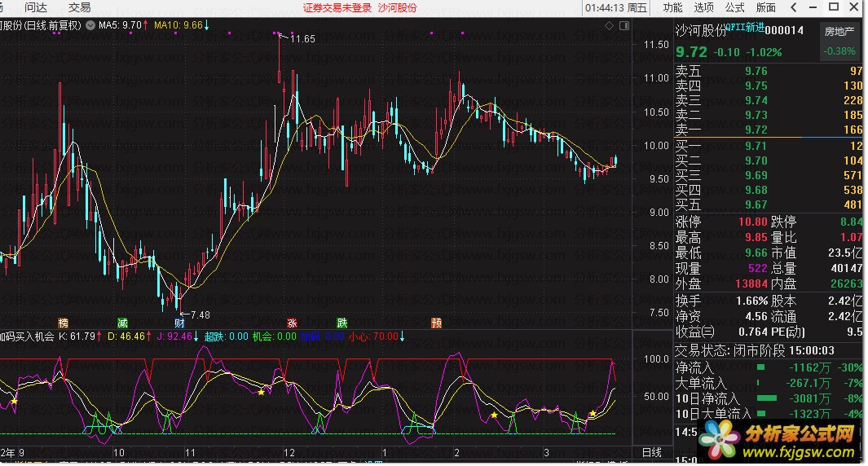Viewport: 868px width, 466px height.
Task: Click the 换手 value 1.66%
Action: pyautogui.click(x=751, y=301)
